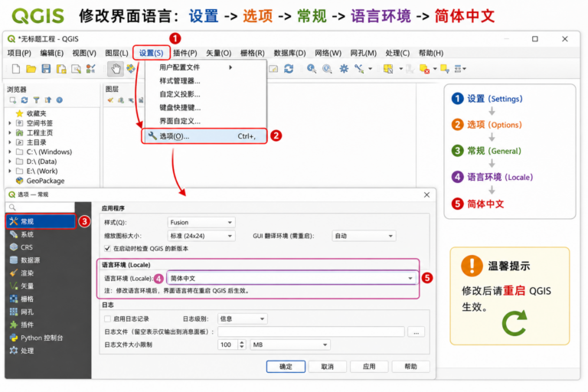Click the Select Features toolbar icon
Image resolution: width=588 pixels, height=392 pixels.
tap(388, 69)
